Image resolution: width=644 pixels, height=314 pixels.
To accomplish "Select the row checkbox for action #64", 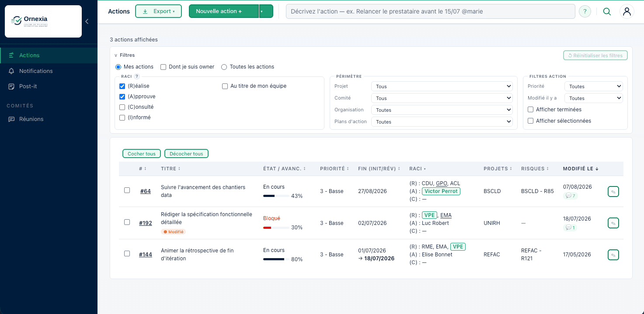I will pyautogui.click(x=127, y=190).
